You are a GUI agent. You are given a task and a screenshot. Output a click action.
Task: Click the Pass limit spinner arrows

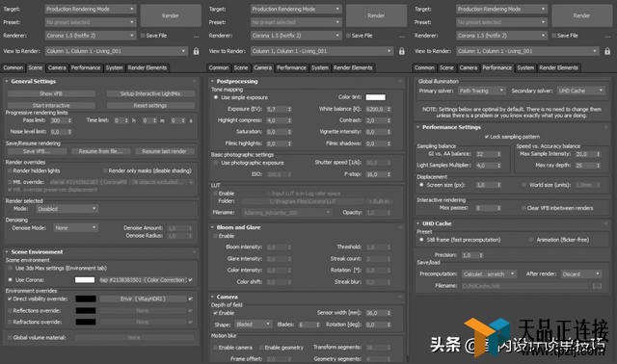70,120
